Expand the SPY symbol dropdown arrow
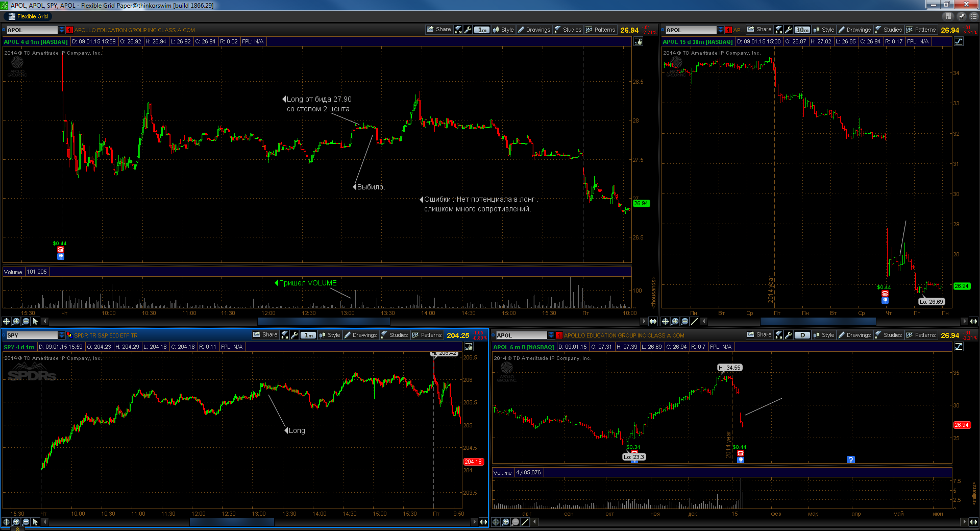The width and height of the screenshot is (980, 531). coord(62,335)
